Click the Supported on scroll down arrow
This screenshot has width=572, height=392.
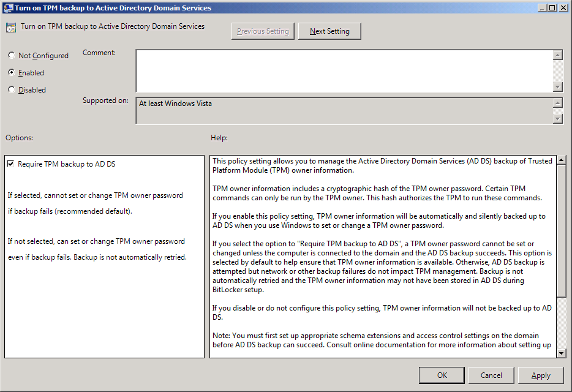(558, 119)
